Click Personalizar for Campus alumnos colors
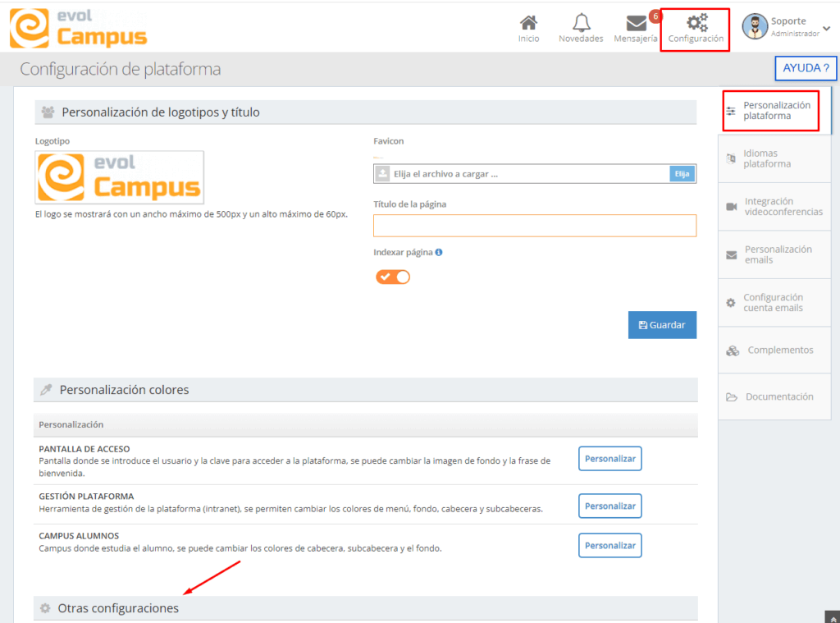The width and height of the screenshot is (840, 623). [x=609, y=545]
